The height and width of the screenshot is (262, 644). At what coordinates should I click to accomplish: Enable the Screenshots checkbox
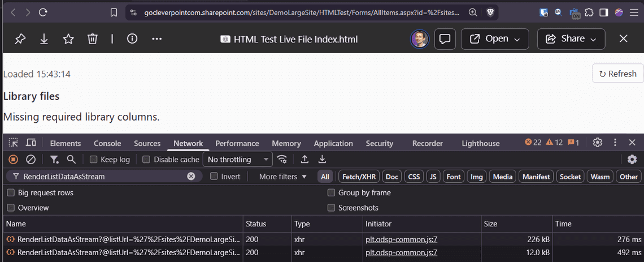click(x=331, y=208)
